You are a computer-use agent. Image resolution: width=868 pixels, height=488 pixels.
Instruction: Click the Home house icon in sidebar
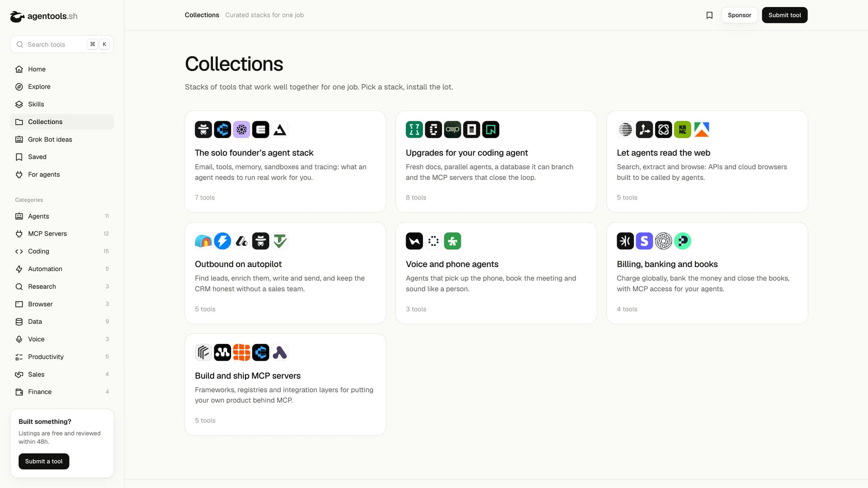click(x=19, y=69)
